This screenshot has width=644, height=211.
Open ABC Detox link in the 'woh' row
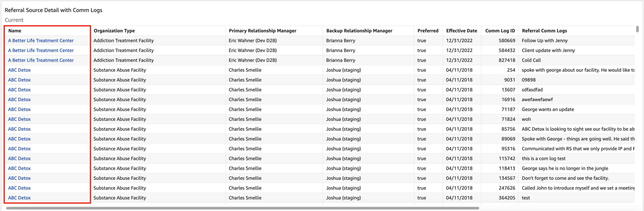(x=19, y=119)
